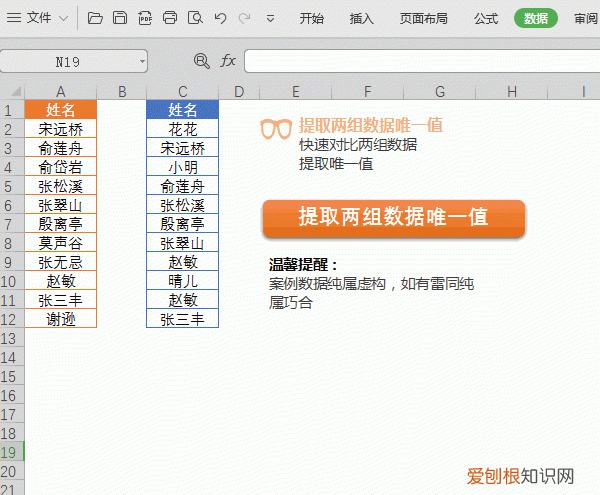The width and height of the screenshot is (600, 495).
Task: Select cell 张松溪 in column A
Action: coord(60,186)
